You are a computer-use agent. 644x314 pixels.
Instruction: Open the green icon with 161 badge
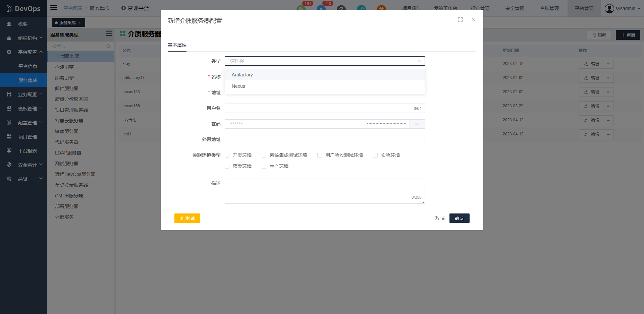301,9
